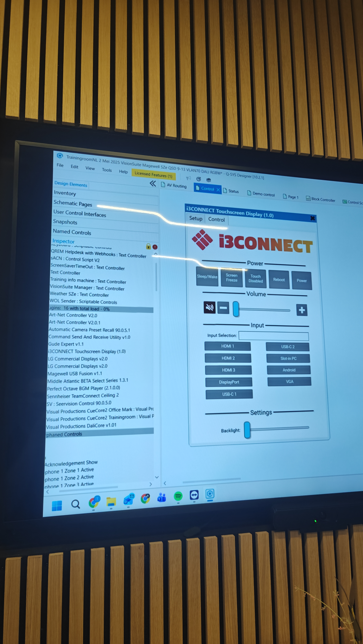This screenshot has width=363, height=644.
Task: Select the HDMI 1 input
Action: pos(227,346)
